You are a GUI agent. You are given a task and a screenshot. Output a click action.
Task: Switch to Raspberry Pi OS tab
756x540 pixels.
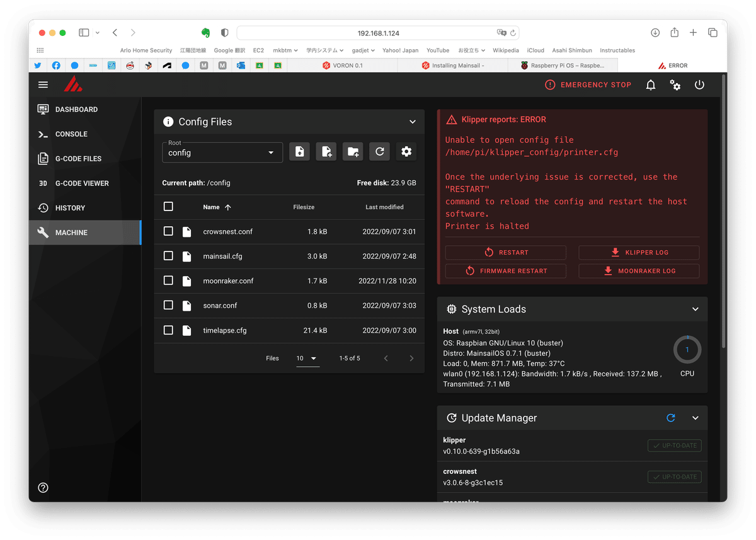click(x=563, y=66)
